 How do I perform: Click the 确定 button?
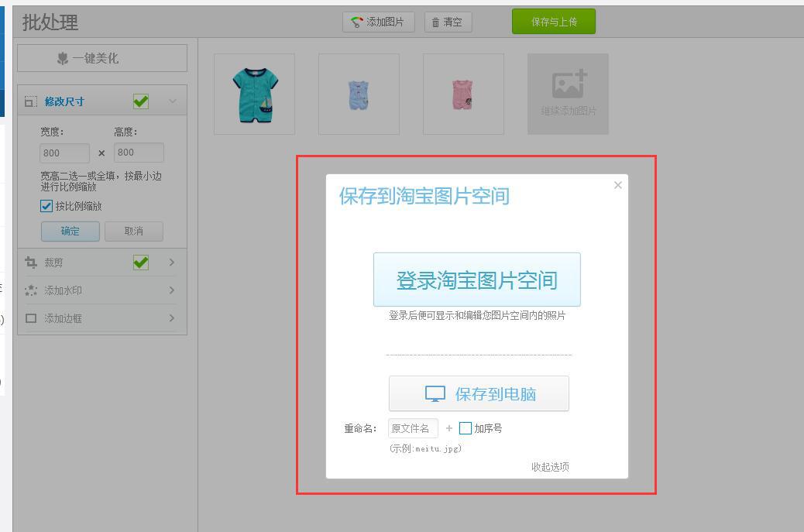[x=70, y=231]
